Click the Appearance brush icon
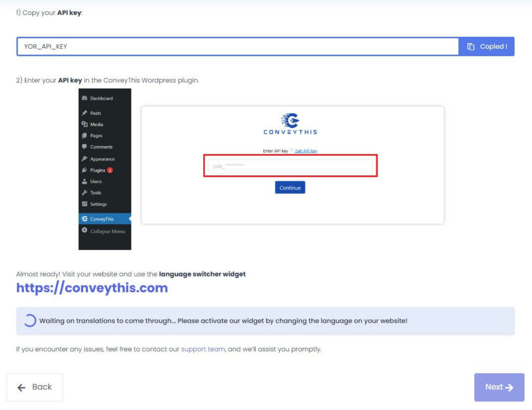This screenshot has height=410, width=532. tap(84, 159)
